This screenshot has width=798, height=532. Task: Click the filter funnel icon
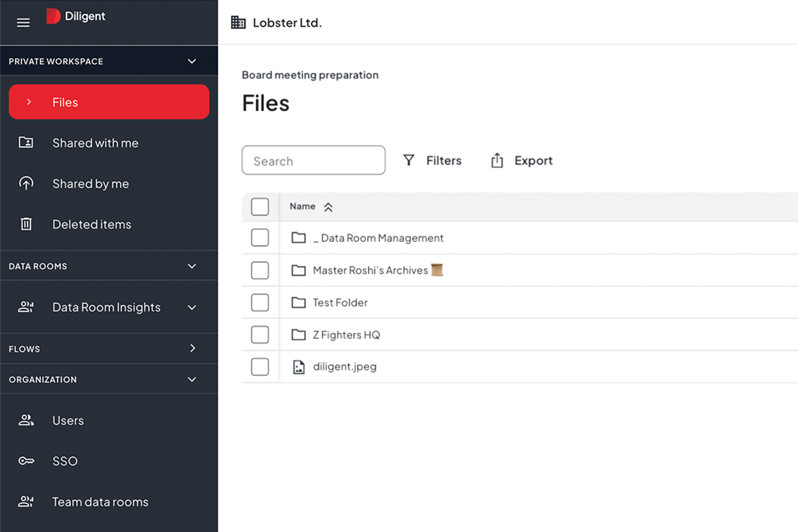pos(409,160)
